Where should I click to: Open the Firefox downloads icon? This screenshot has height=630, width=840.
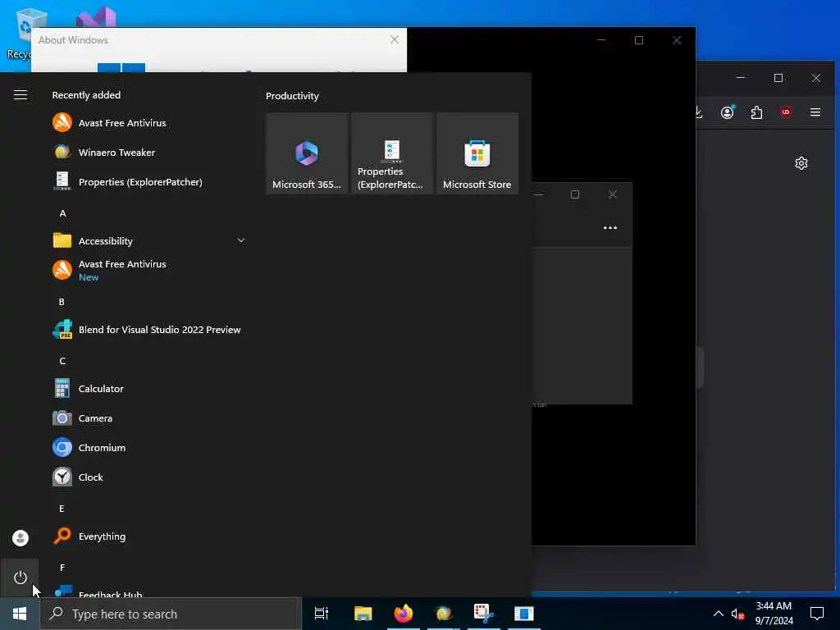click(x=699, y=112)
